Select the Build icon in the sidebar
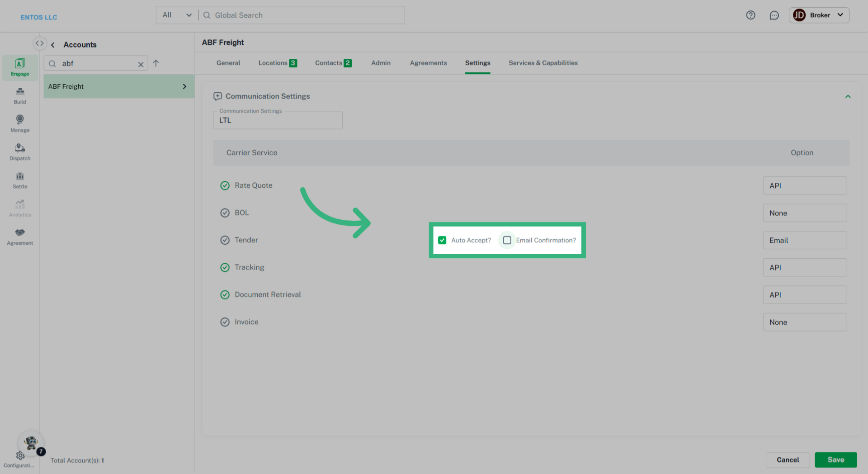868x474 pixels. pyautogui.click(x=19, y=95)
